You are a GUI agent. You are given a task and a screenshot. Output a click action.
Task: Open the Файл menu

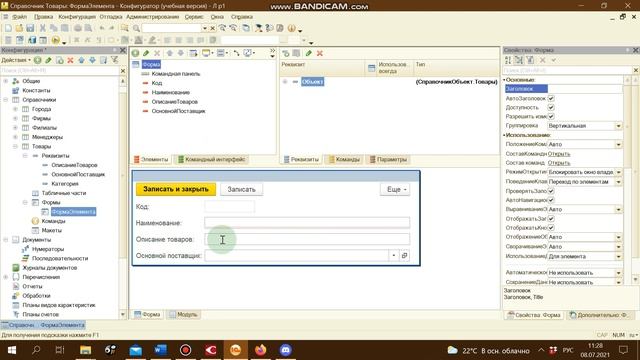click(x=19, y=17)
